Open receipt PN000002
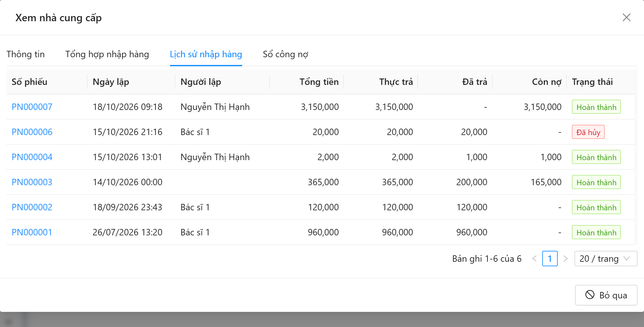Image resolution: width=644 pixels, height=327 pixels. (x=32, y=207)
